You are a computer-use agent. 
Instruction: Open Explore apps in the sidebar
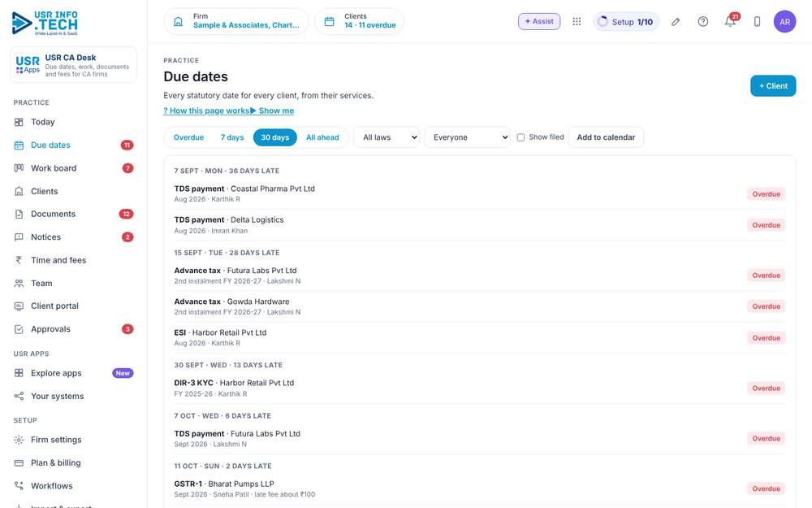click(x=74, y=373)
